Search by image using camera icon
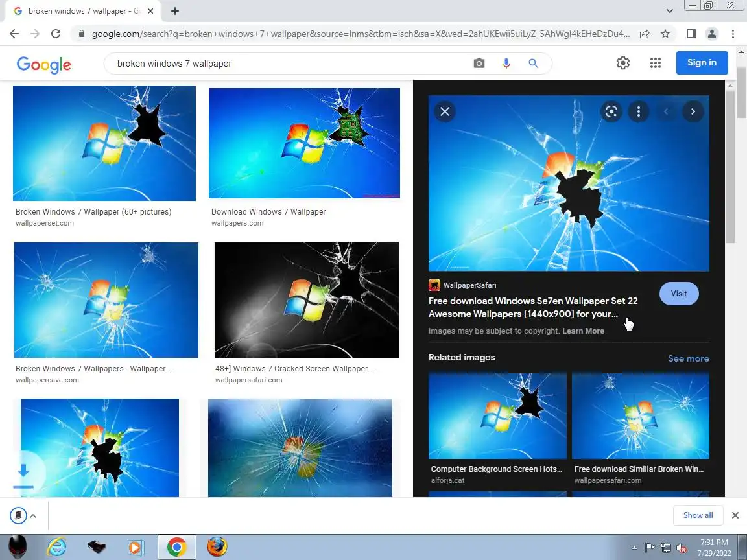The image size is (747, 560). (x=479, y=64)
